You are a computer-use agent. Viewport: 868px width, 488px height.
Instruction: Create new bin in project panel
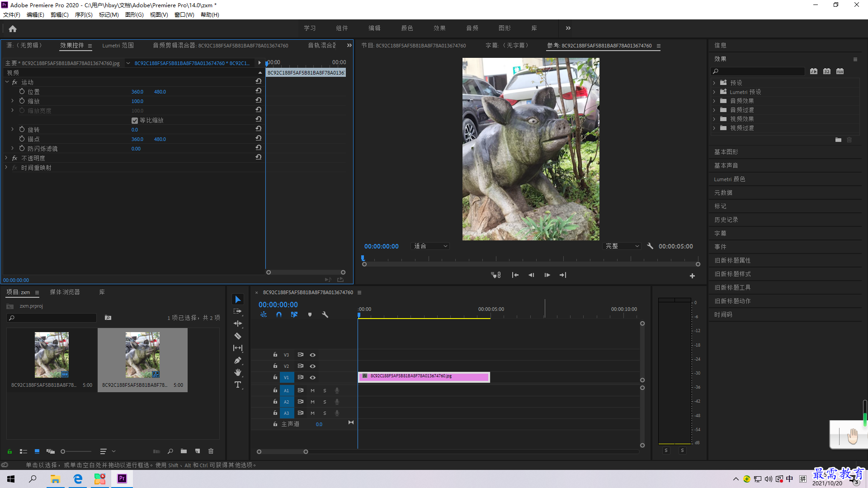[x=184, y=451]
